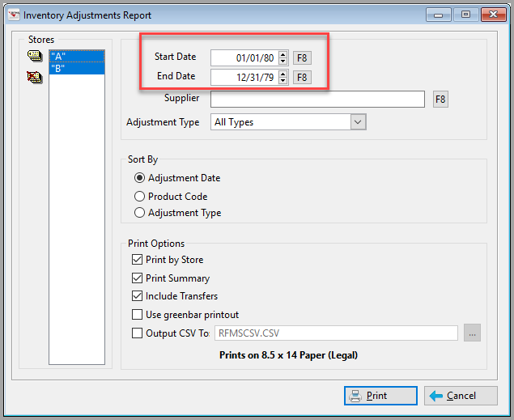Select store "B" in the Stores list

pos(77,68)
